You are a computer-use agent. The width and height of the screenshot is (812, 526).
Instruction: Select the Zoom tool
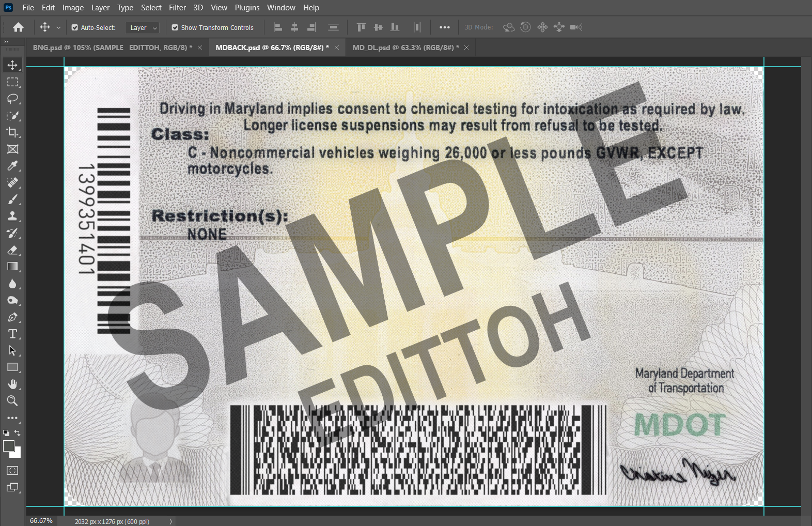coord(12,401)
